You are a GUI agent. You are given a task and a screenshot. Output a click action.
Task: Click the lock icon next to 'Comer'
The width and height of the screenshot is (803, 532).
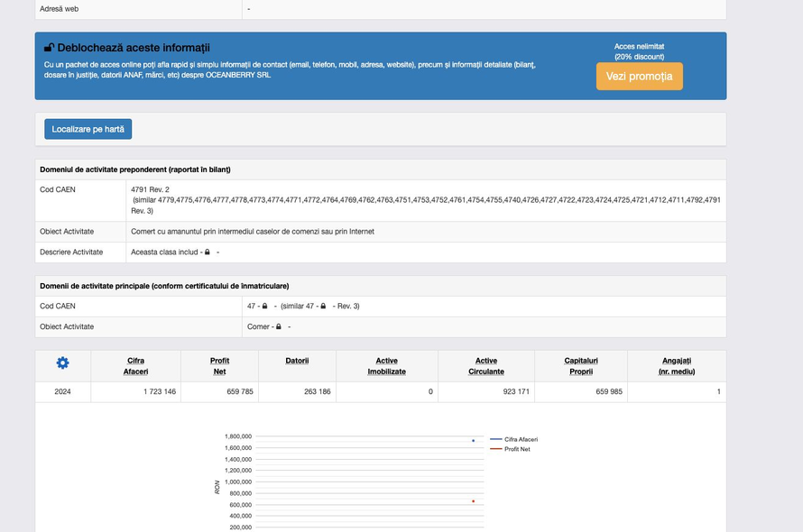(279, 327)
